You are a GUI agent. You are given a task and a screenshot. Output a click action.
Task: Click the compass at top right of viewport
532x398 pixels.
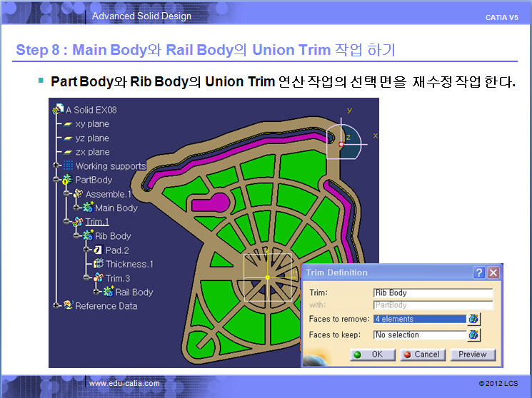[x=343, y=141]
